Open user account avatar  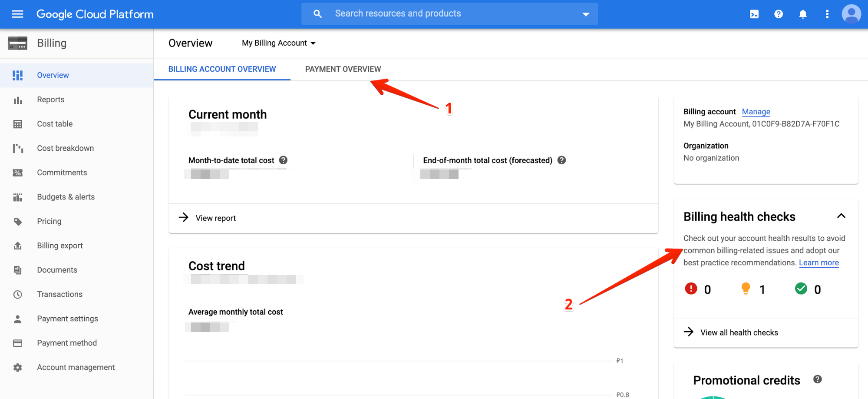[x=851, y=14]
